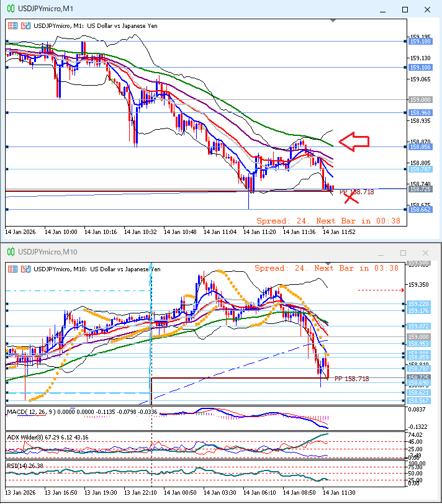Click the PP 158.718 label in M10 chart
442x504 pixels.
click(x=351, y=378)
